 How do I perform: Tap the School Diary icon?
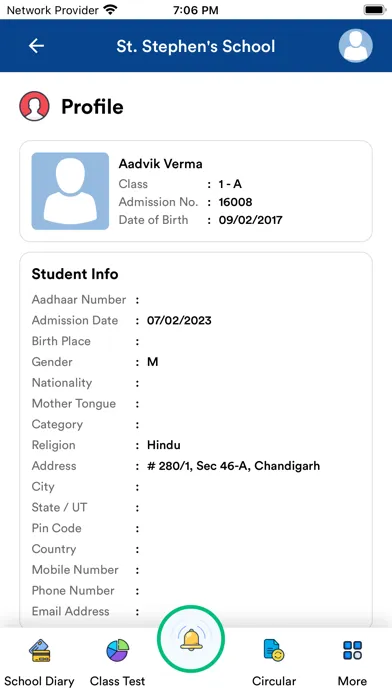(40, 651)
